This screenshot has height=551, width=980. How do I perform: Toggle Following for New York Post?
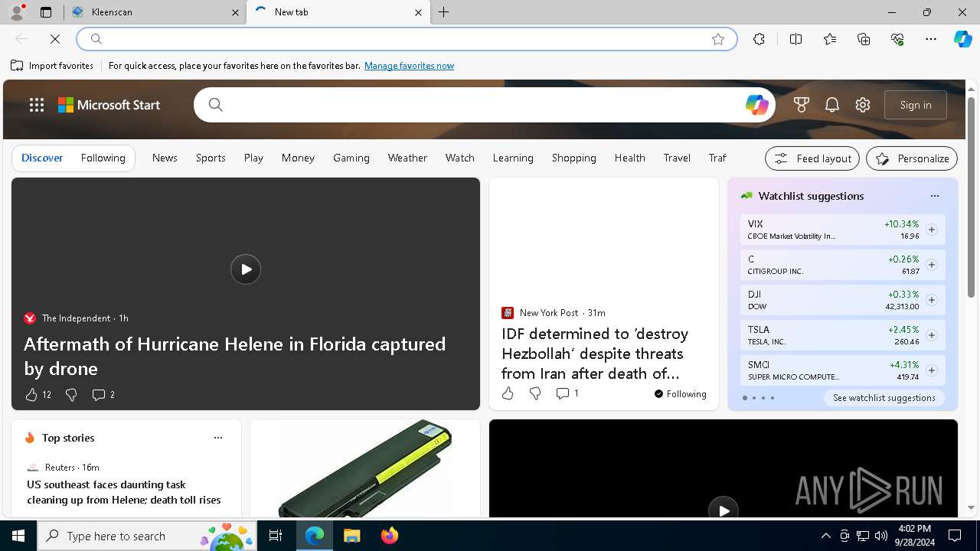coord(680,394)
